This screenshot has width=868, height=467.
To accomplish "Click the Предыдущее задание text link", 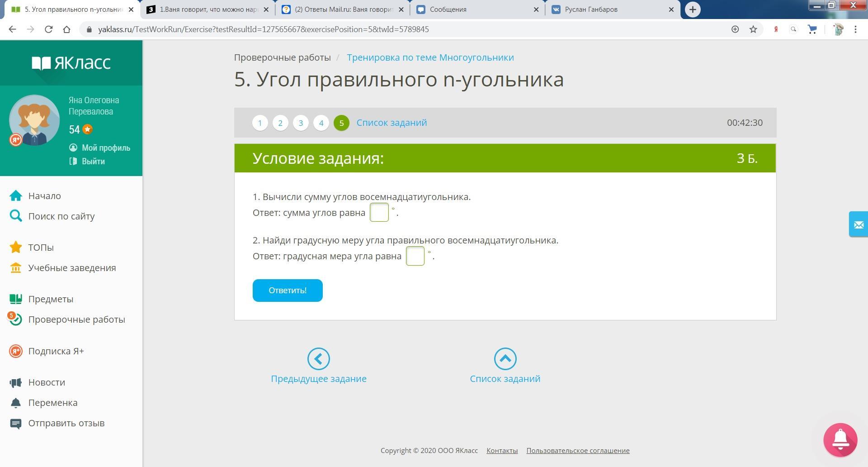I will pyautogui.click(x=319, y=379).
